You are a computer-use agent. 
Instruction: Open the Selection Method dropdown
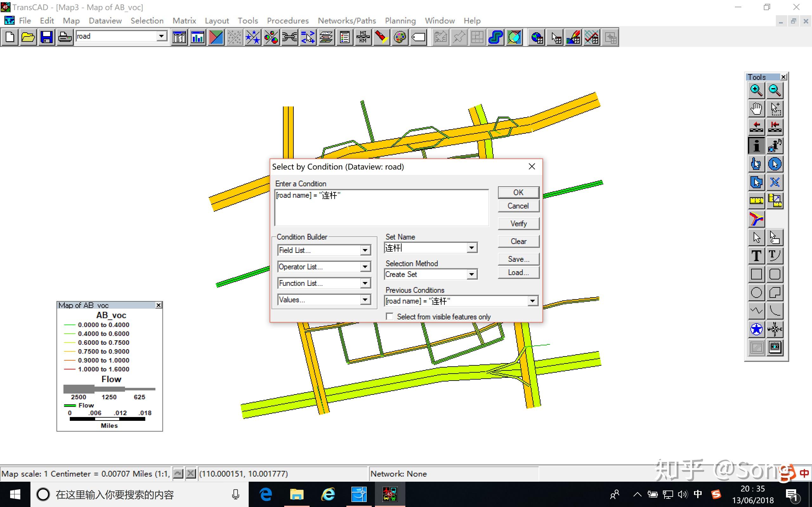pyautogui.click(x=471, y=274)
